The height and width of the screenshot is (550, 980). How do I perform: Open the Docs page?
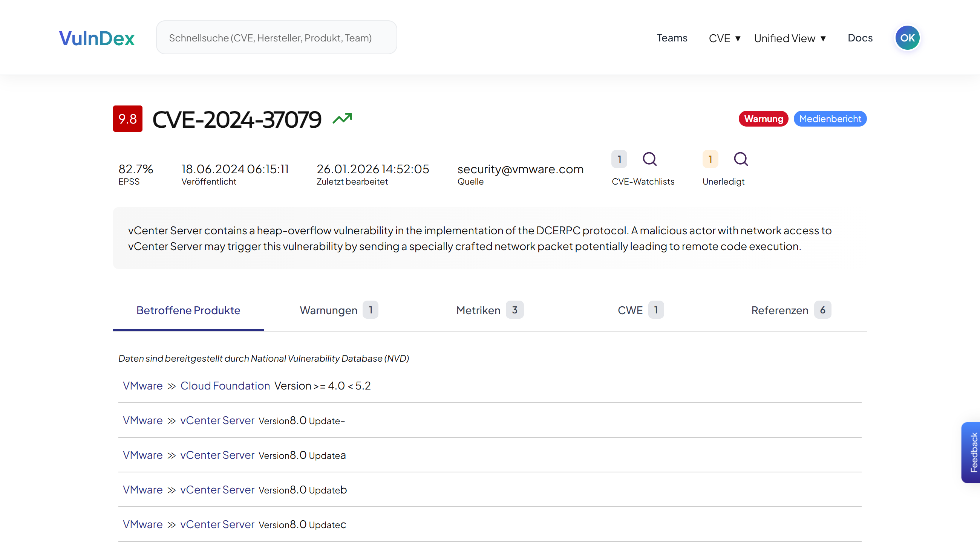(x=860, y=38)
